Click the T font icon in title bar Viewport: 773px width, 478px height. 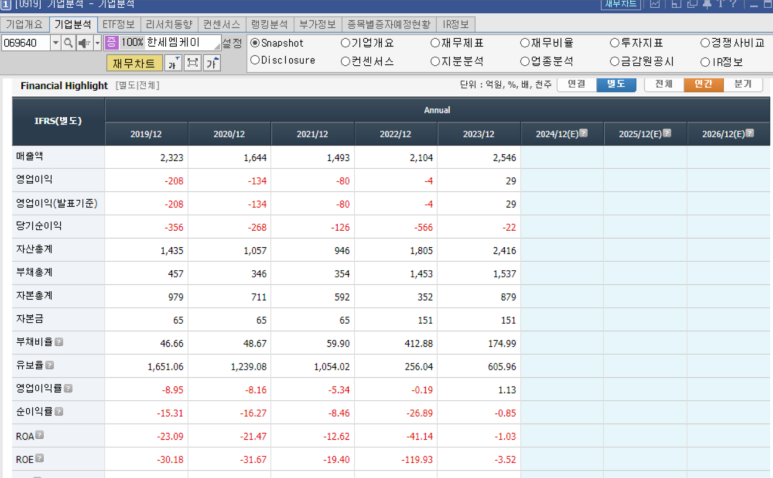click(x=720, y=3)
